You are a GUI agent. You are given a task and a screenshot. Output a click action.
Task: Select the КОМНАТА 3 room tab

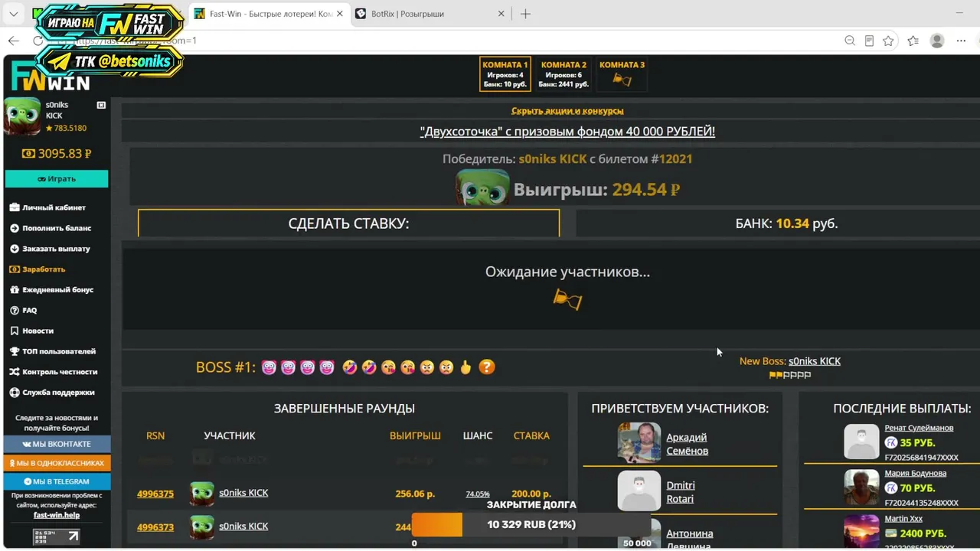tap(622, 74)
